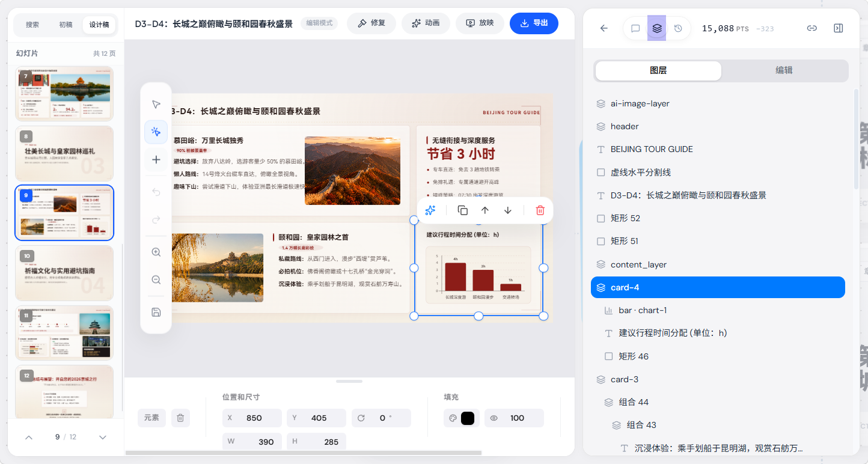
Task: Toggle the ai-image-layer group
Action: (x=601, y=103)
